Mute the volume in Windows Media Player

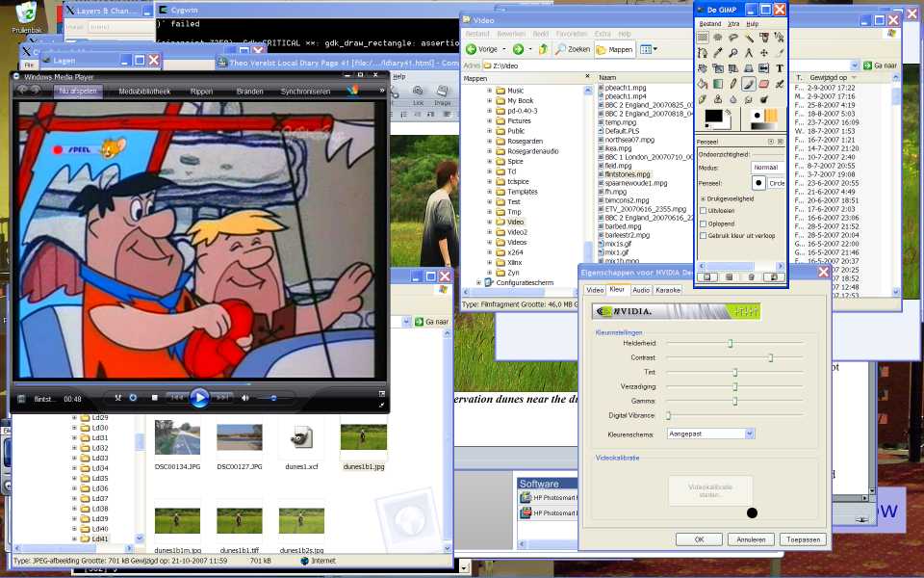coord(245,398)
